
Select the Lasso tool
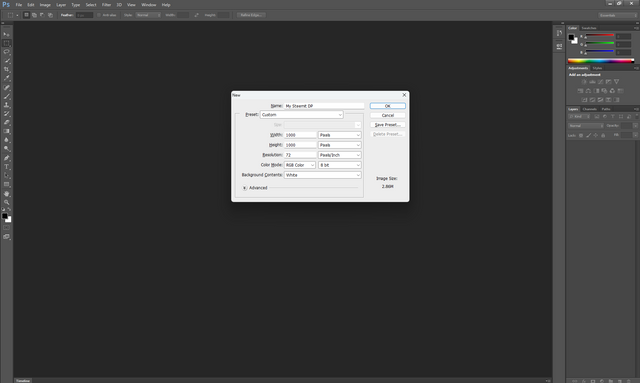7,52
